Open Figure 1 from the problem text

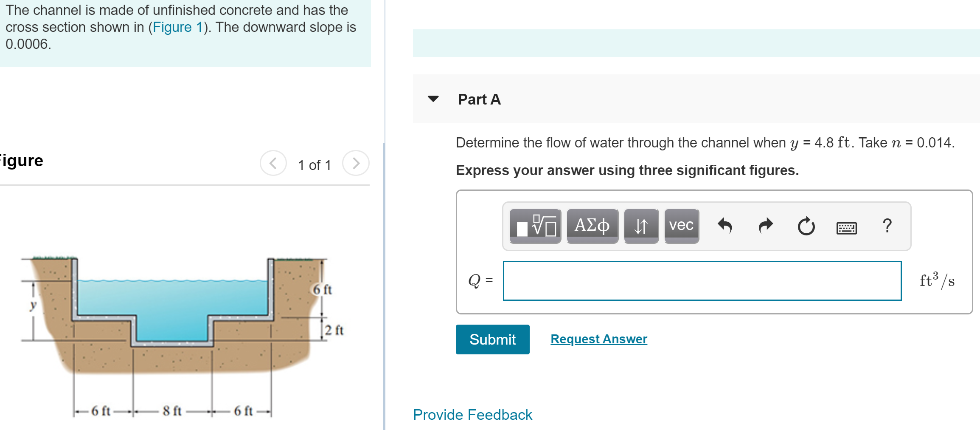pos(177,27)
